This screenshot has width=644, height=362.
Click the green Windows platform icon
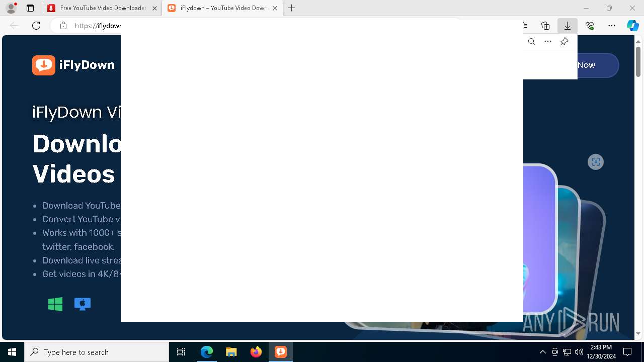[x=55, y=304]
